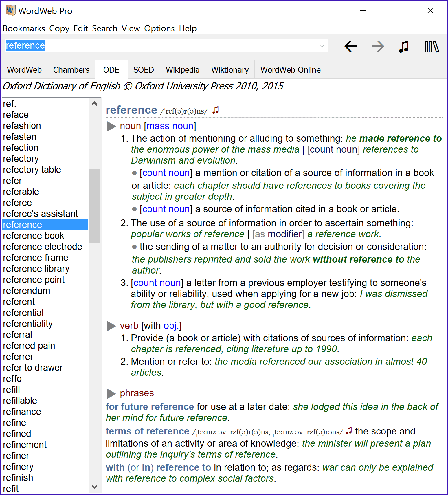Screen dimensions: 448x495
Task: Play audio next to reference headword
Action: point(216,110)
